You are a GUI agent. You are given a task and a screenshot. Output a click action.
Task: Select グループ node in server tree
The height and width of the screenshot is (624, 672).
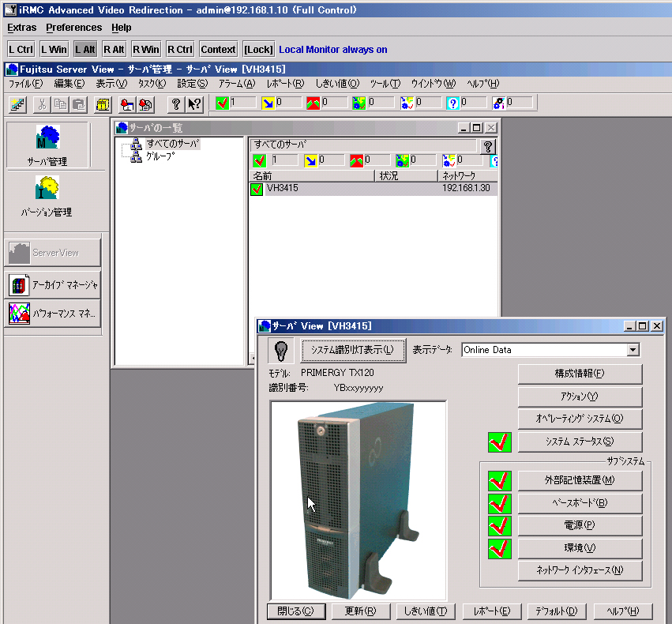pos(160,156)
